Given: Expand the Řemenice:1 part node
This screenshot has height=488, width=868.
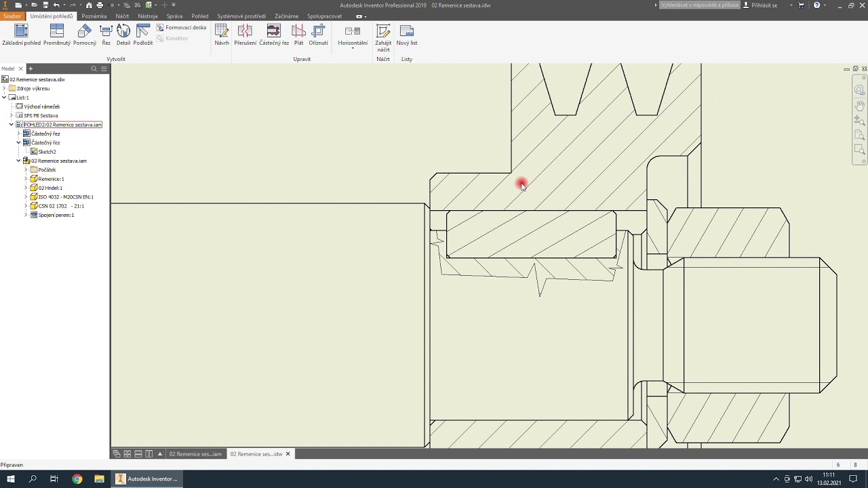Looking at the screenshot, I should coord(26,179).
